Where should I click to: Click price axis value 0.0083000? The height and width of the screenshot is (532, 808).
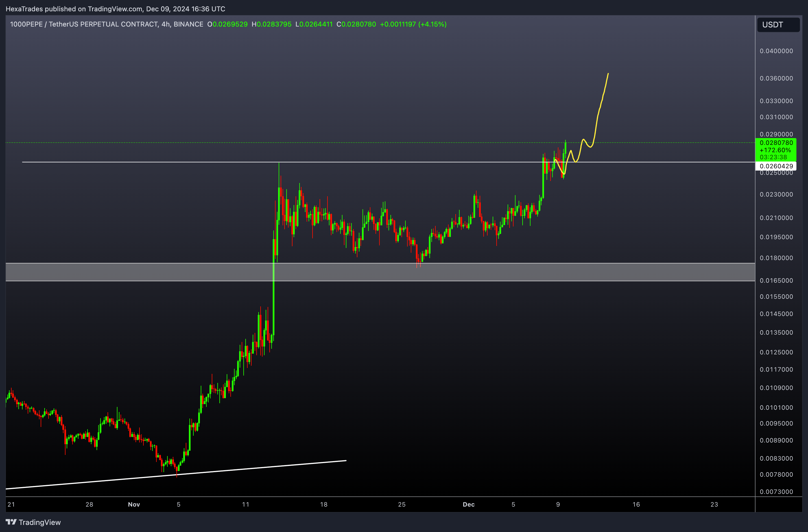776,458
